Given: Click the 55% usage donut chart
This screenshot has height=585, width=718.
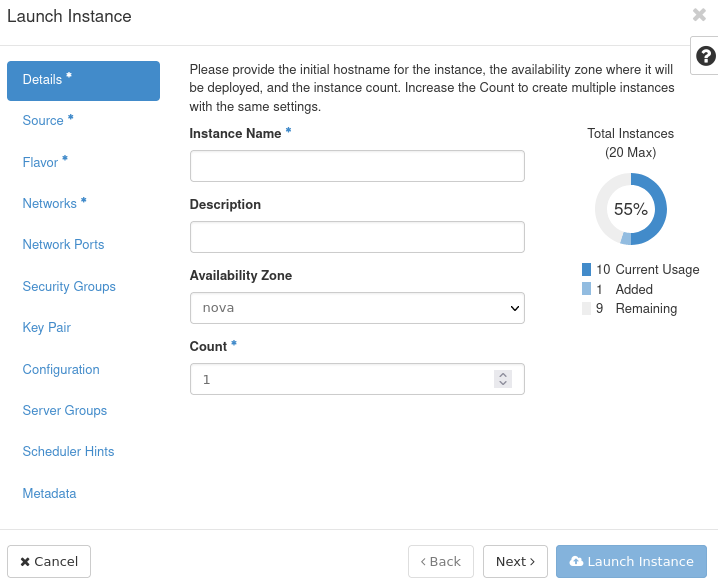Looking at the screenshot, I should 630,209.
